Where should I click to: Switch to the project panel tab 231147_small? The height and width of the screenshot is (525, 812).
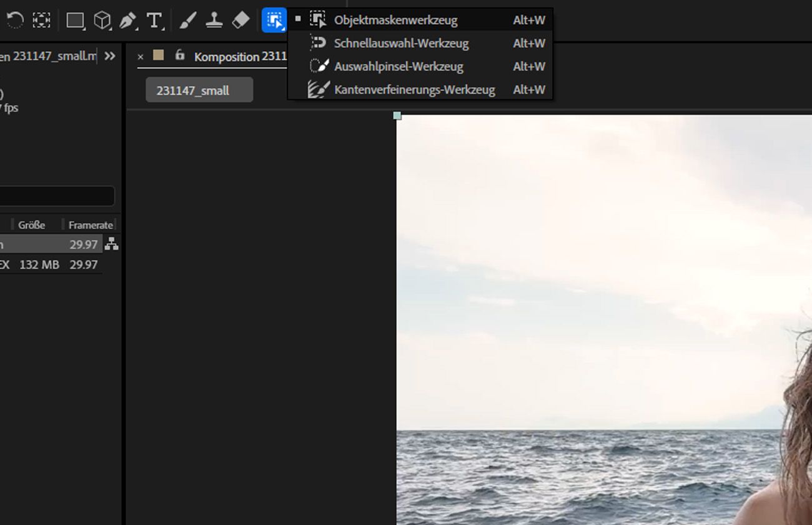49,56
